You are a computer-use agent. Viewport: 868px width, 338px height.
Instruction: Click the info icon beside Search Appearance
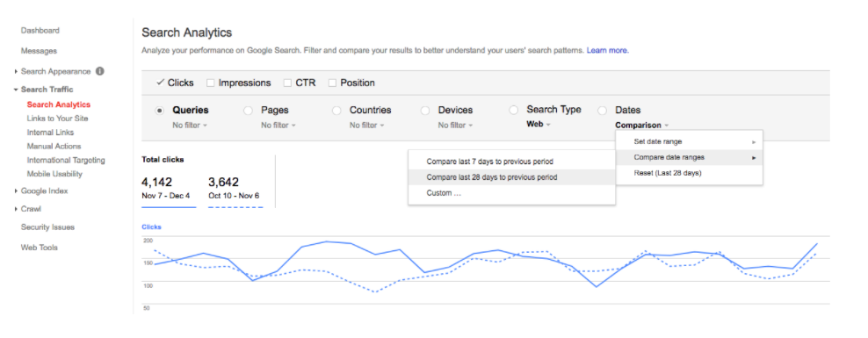tap(99, 71)
